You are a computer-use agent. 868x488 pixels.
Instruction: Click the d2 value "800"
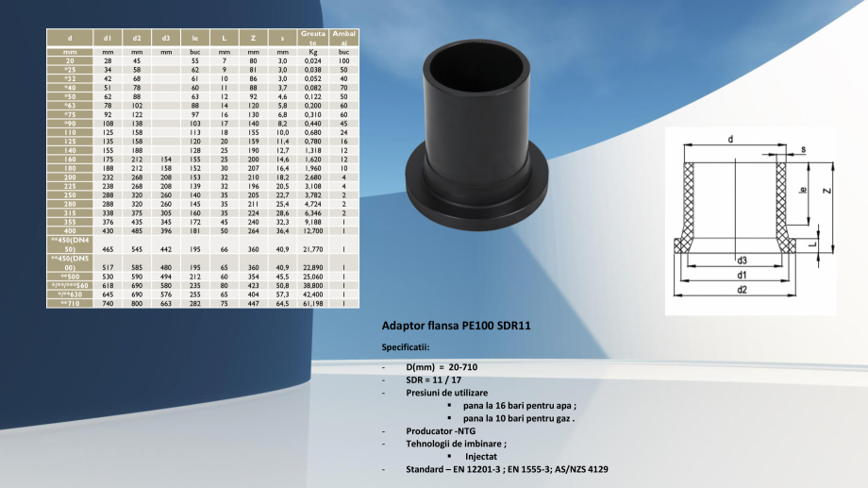pyautogui.click(x=137, y=304)
